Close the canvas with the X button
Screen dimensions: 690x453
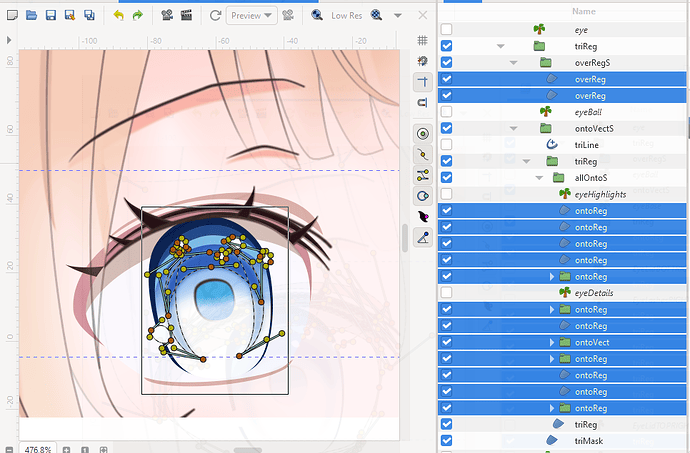[x=422, y=15]
